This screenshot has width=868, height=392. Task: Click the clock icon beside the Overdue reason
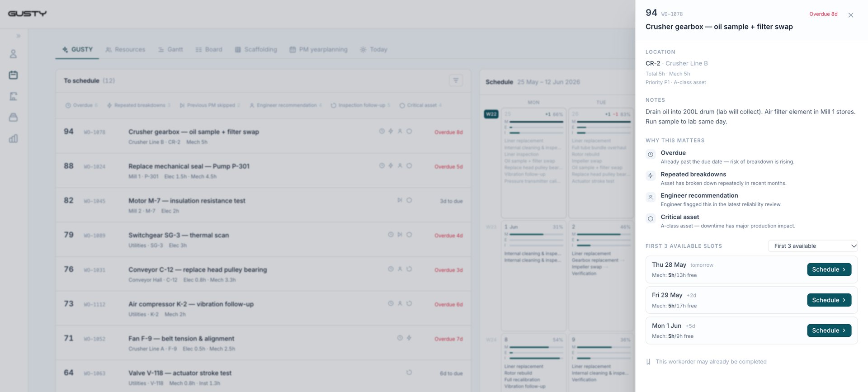click(x=651, y=155)
